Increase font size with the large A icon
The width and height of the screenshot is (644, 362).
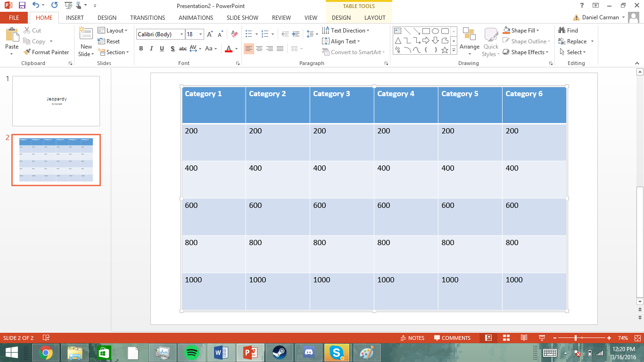click(x=210, y=34)
